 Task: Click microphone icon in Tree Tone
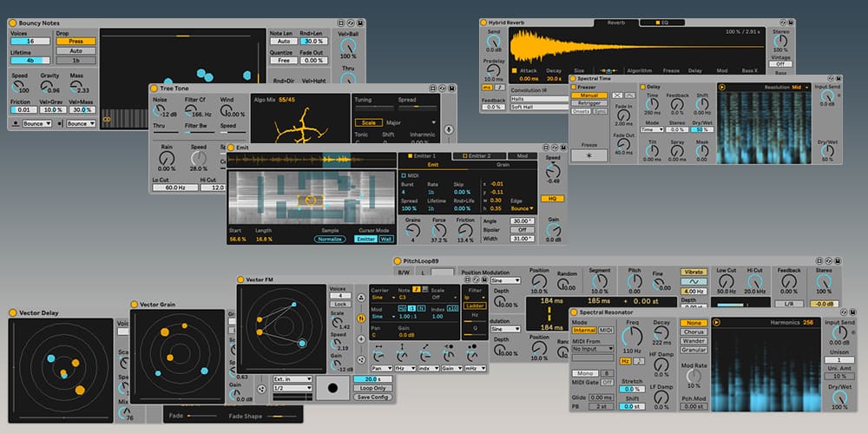coord(449,129)
